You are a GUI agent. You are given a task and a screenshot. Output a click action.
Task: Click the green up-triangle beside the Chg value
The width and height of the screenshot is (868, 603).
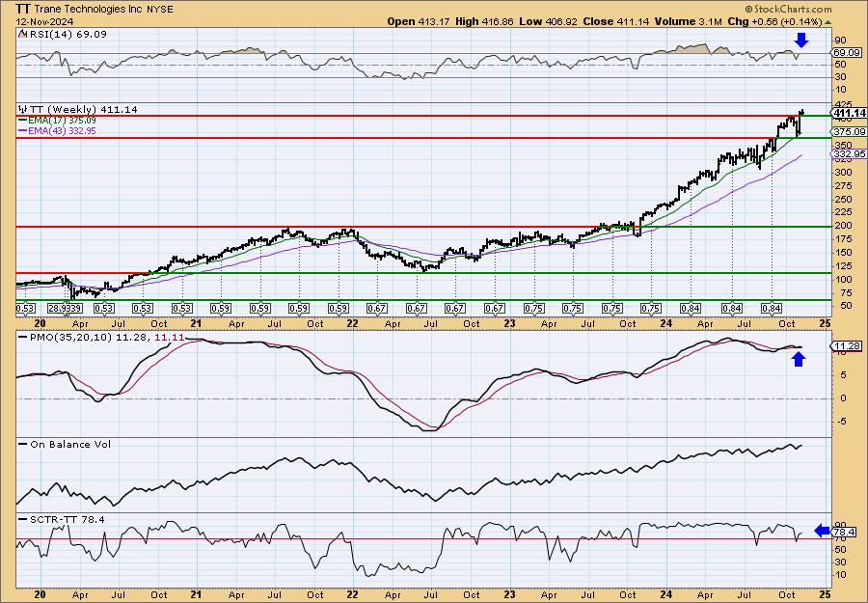click(828, 22)
